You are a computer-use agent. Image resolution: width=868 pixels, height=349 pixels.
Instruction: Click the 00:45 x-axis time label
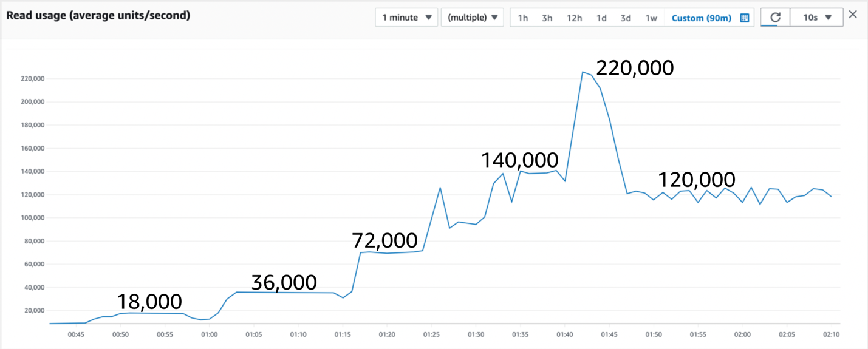[76, 334]
